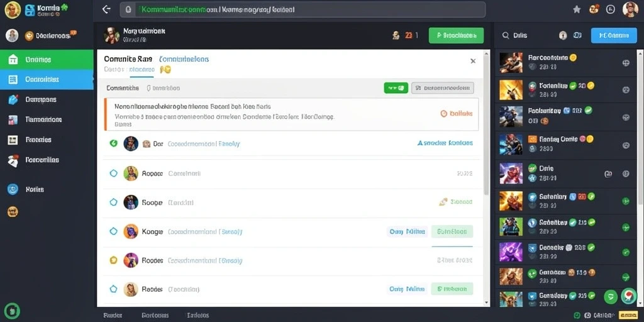
Task: Click the orange circle icon in the notice banner
Action: click(x=443, y=114)
